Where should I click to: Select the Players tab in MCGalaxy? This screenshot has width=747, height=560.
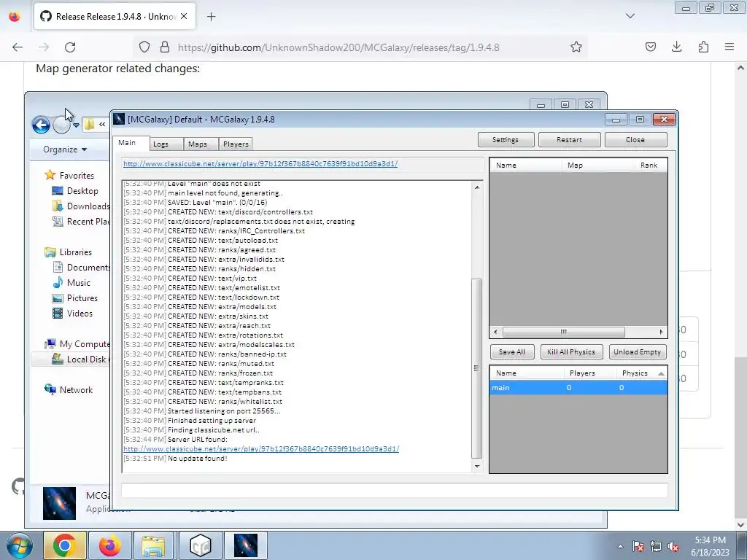(236, 144)
